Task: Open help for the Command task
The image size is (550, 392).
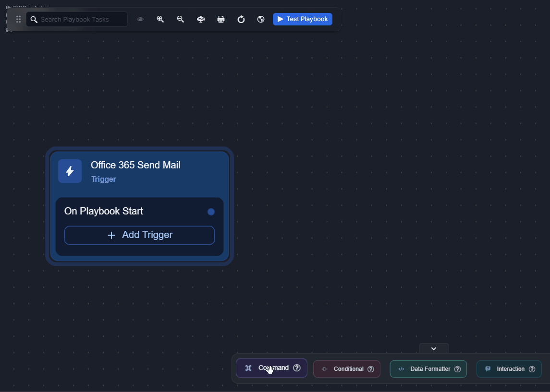Action: click(x=297, y=368)
